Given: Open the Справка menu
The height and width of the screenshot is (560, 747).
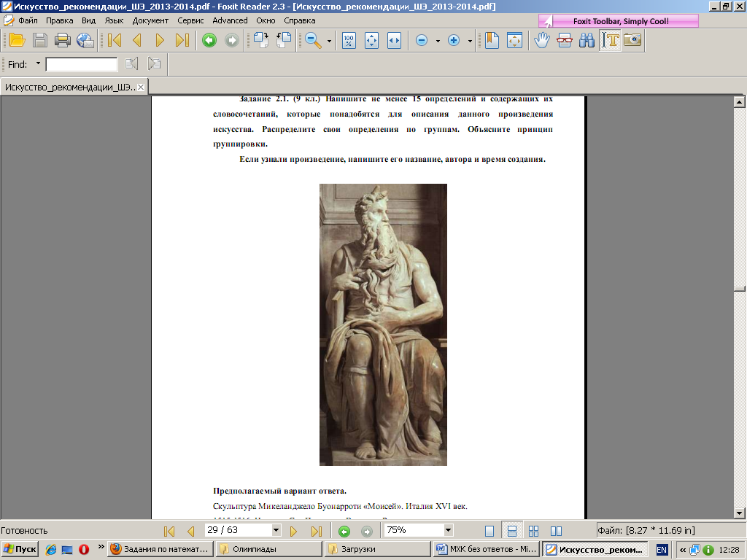Looking at the screenshot, I should (x=300, y=20).
